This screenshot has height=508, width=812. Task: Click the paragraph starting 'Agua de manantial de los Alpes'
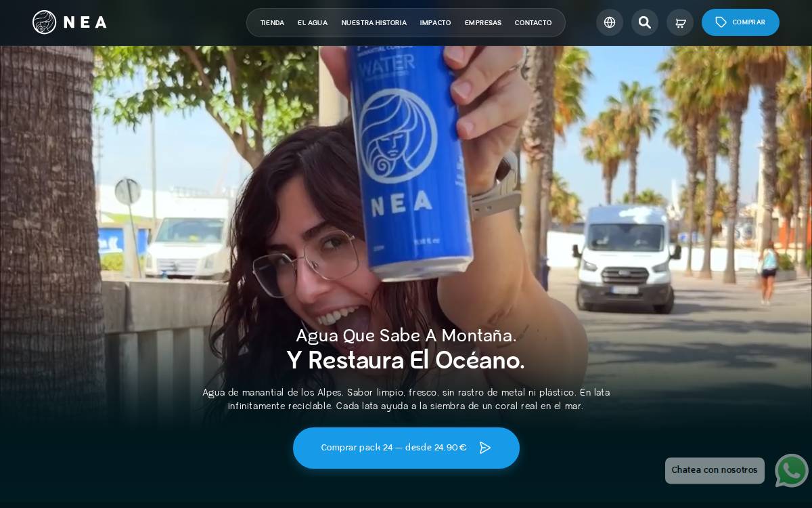406,400
